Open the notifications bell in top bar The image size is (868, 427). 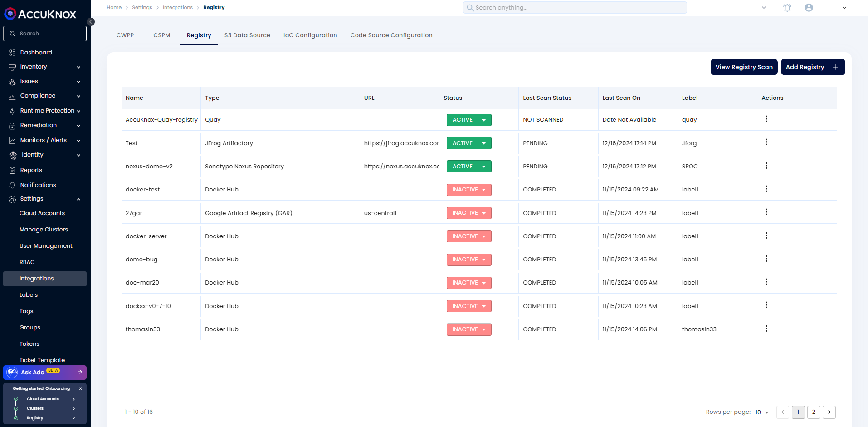pos(787,8)
